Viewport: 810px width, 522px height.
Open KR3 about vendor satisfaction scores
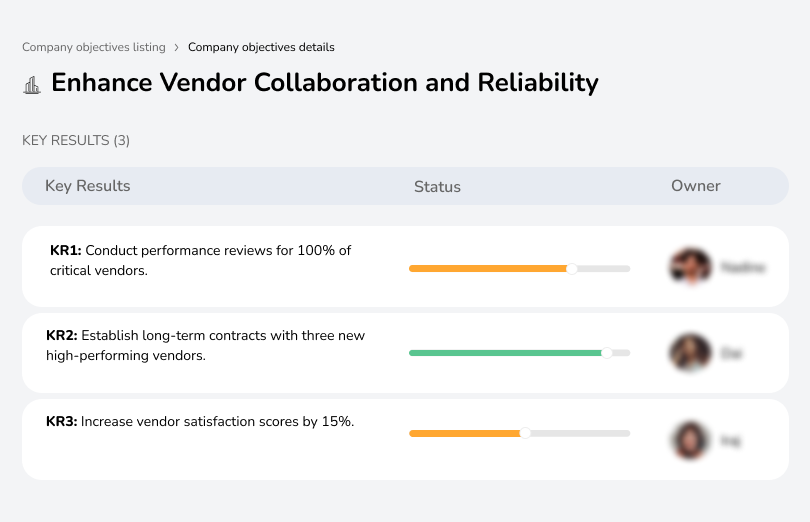[x=200, y=422]
